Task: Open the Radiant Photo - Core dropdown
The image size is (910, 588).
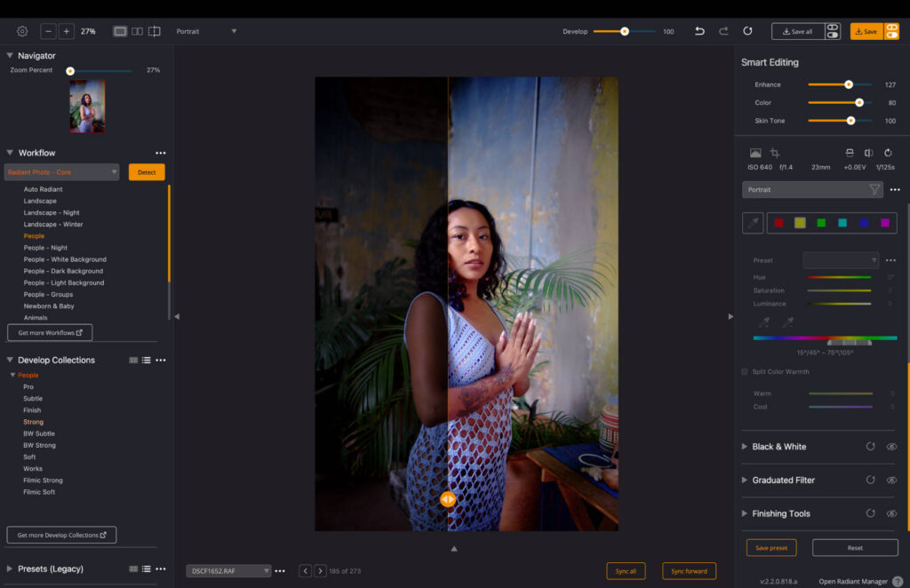Action: [x=62, y=172]
